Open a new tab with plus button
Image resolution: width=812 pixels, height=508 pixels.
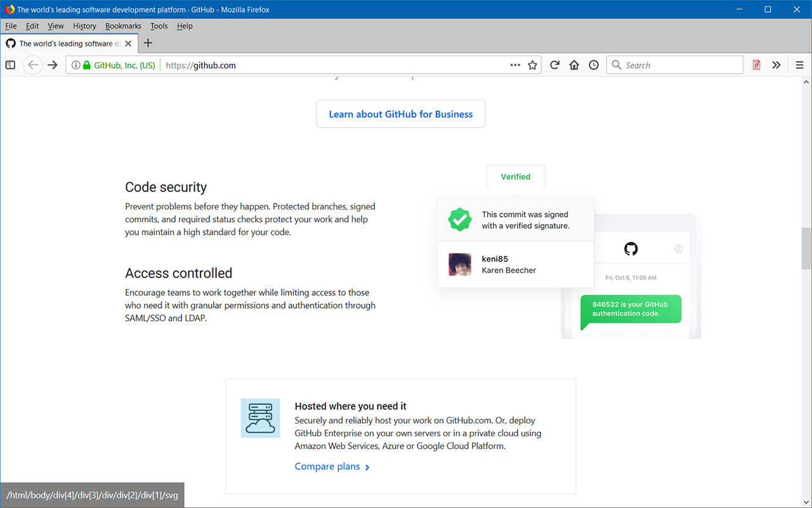pyautogui.click(x=148, y=43)
